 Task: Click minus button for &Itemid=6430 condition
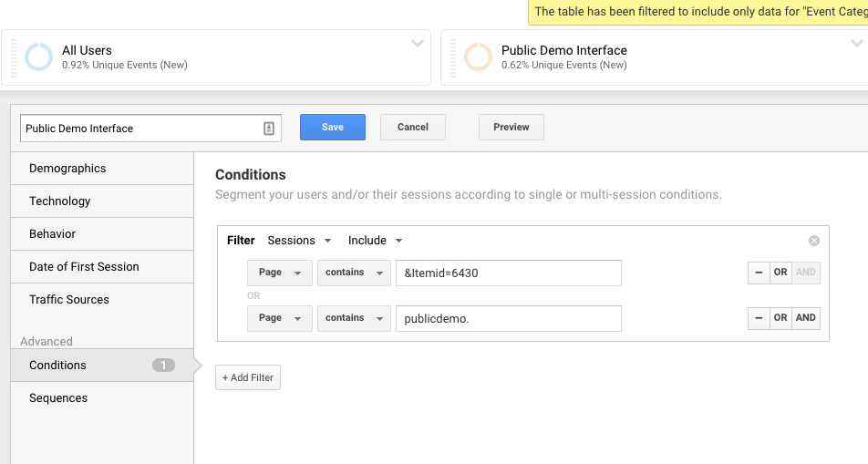click(x=759, y=273)
